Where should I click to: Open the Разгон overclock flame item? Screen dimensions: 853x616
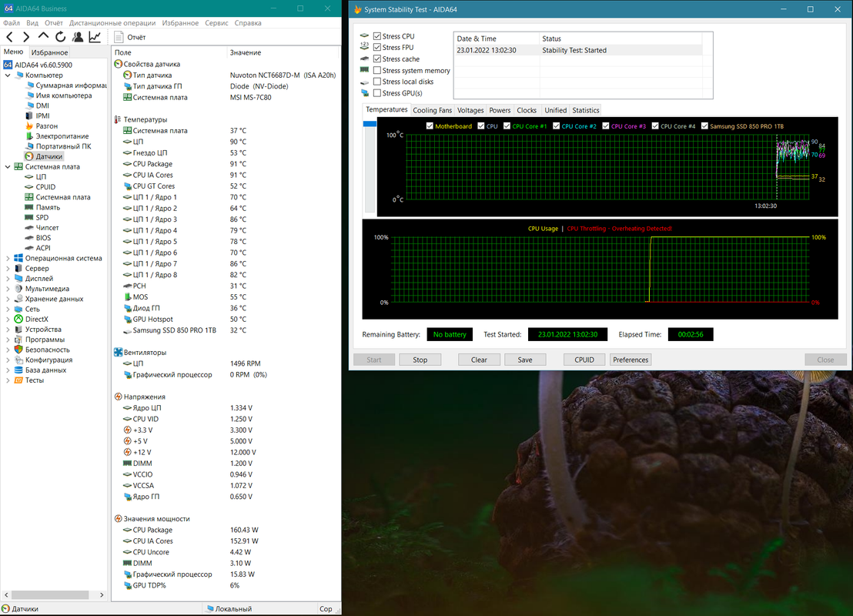(x=42, y=126)
